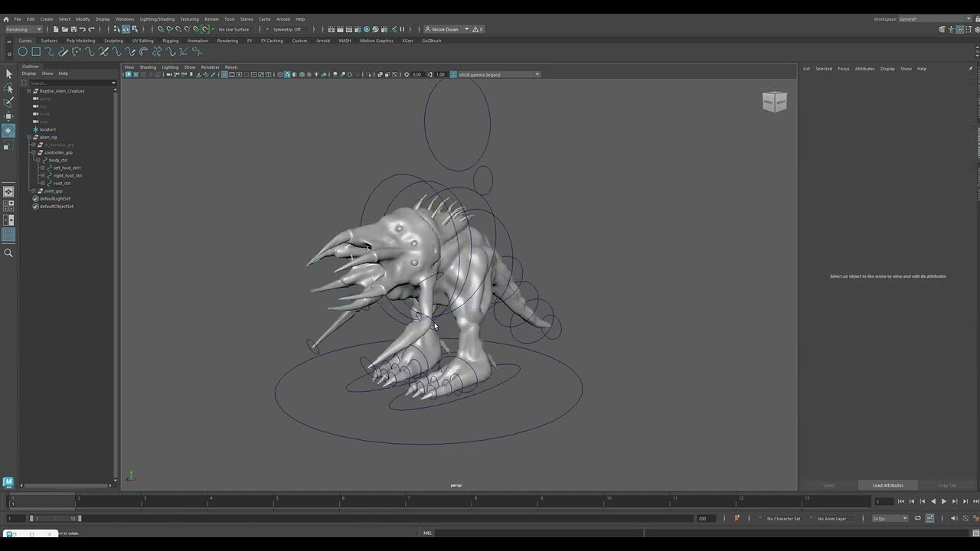The height and width of the screenshot is (551, 980).
Task: Click the grid display icon in viewport toolbar
Action: 223,74
